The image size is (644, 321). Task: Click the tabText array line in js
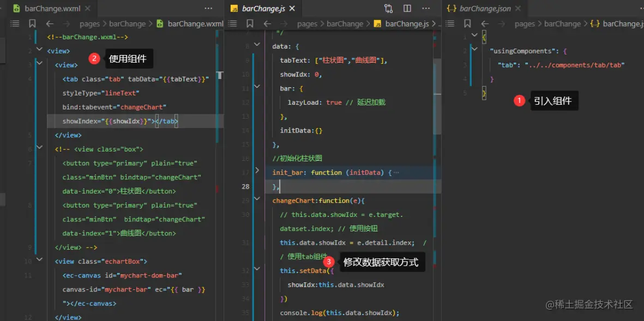[334, 60]
